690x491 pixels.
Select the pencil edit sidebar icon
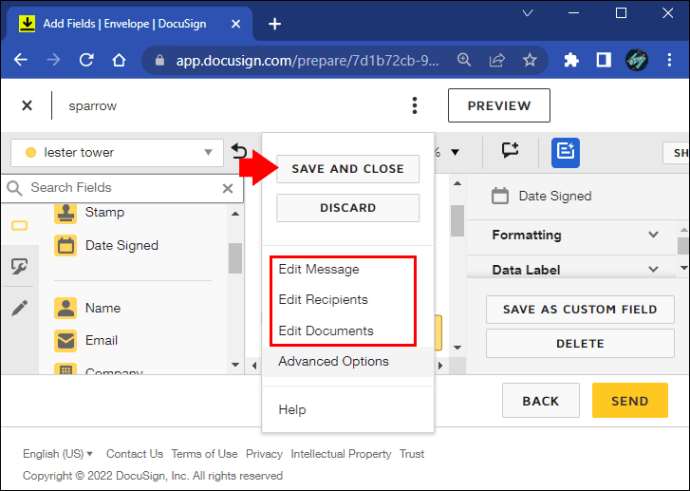point(20,308)
